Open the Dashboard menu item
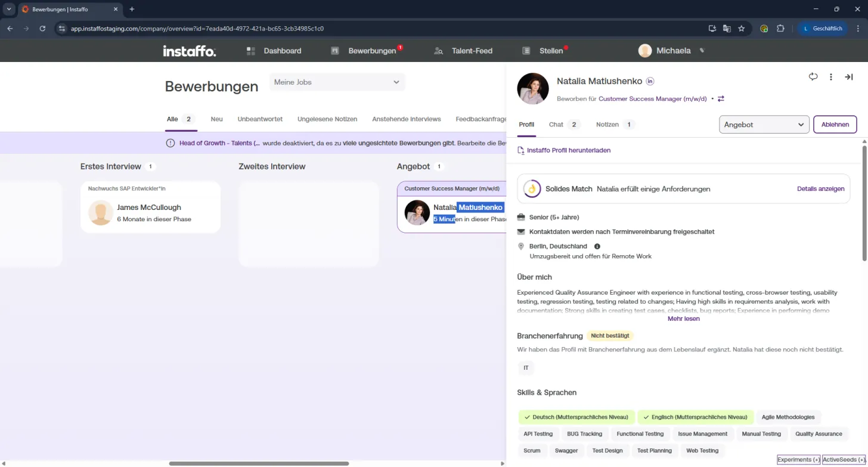The image size is (868, 467). 274,51
